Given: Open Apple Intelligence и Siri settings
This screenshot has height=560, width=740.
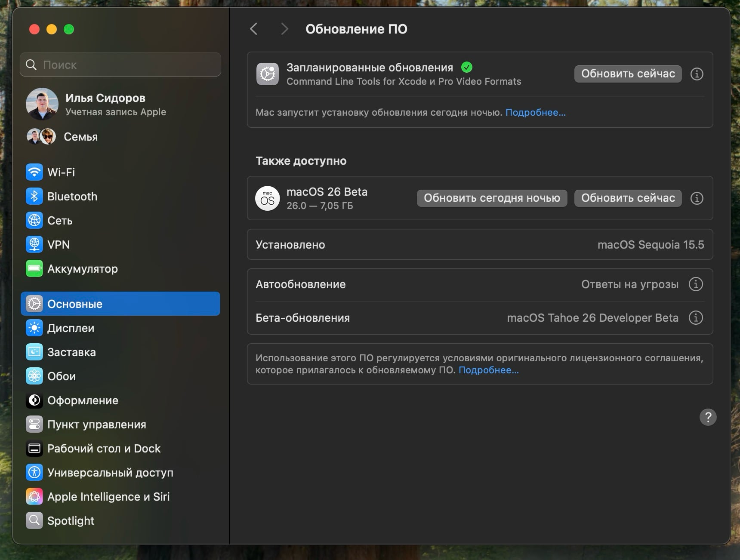Looking at the screenshot, I should click(108, 497).
